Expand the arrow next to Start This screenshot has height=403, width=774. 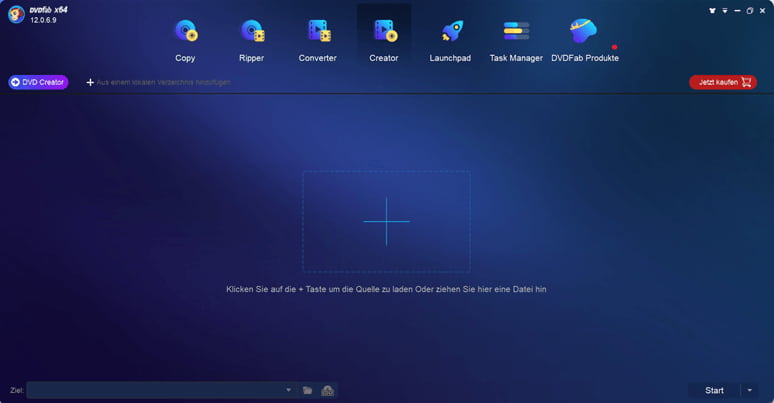tap(749, 390)
